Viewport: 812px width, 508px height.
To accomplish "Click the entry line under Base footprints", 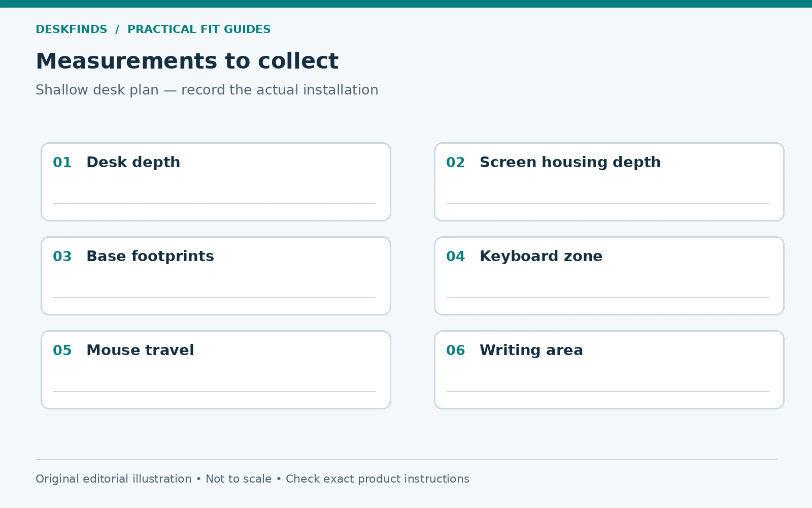I will click(215, 298).
